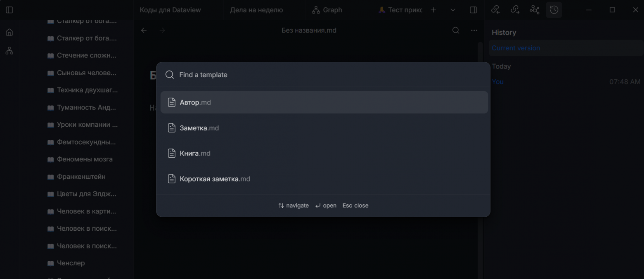Select Current version in History
Screen dimensions: 644x279
pos(566,48)
